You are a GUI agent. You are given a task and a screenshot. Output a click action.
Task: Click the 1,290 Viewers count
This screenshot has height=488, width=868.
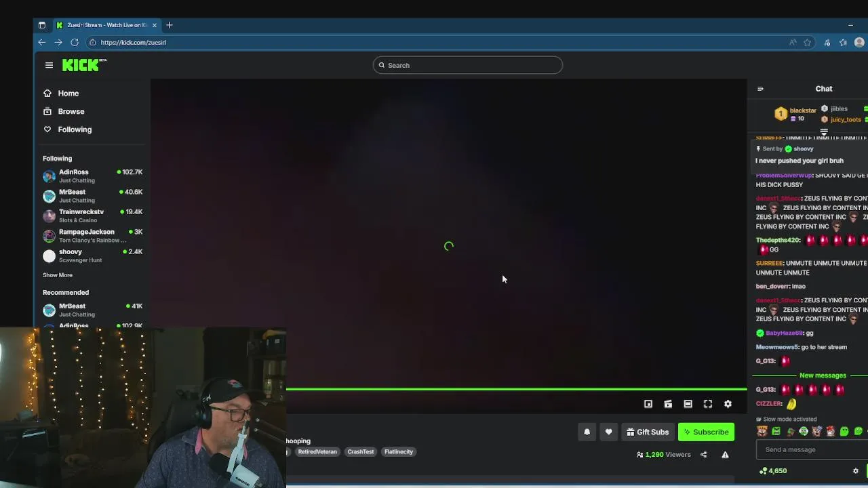[664, 455]
